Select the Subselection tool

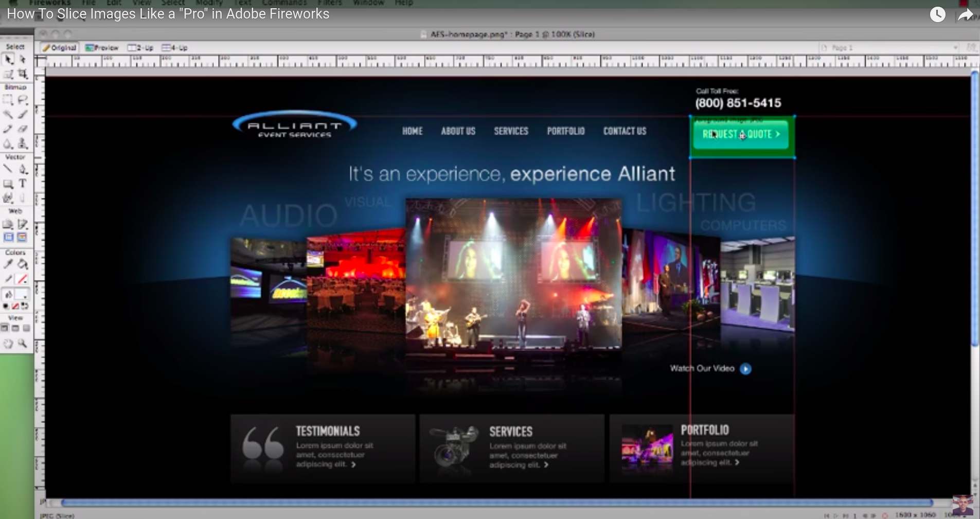(23, 59)
